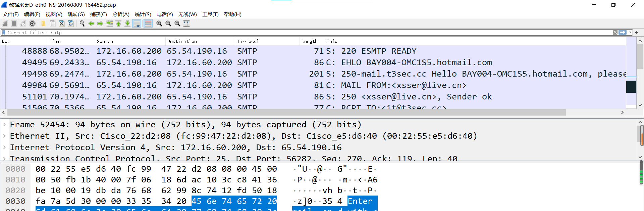The image size is (644, 211).
Task: Go to the first packet
Action: [x=118, y=24]
